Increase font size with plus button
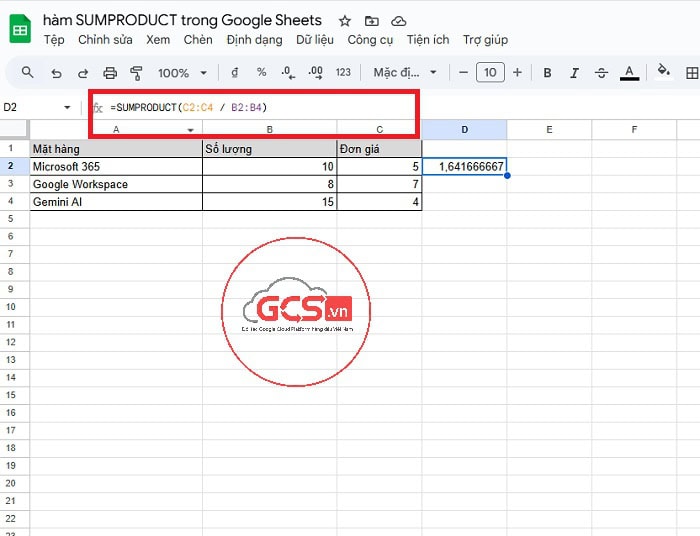Viewport: 700px width, 536px height. coord(517,73)
